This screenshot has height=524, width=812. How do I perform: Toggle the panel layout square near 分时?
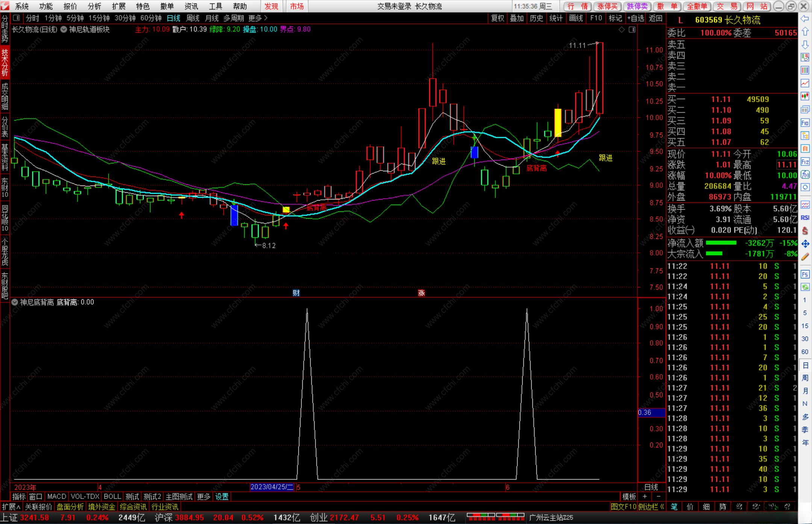(17, 18)
